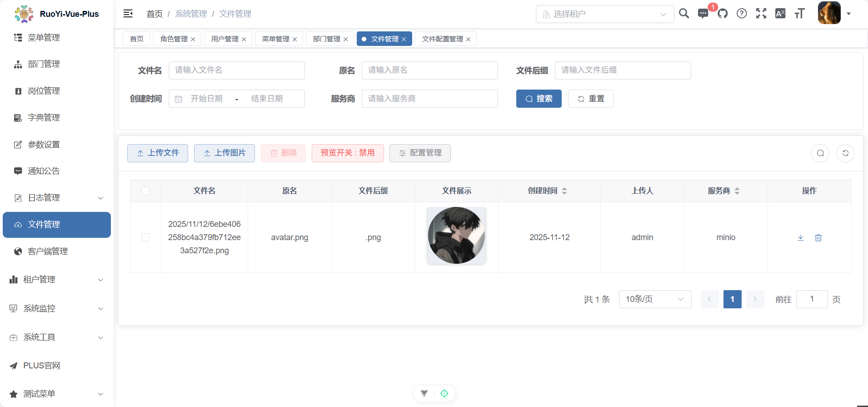The height and width of the screenshot is (407, 868).
Task: Check the select-all checkbox in the table header
Action: (145, 191)
